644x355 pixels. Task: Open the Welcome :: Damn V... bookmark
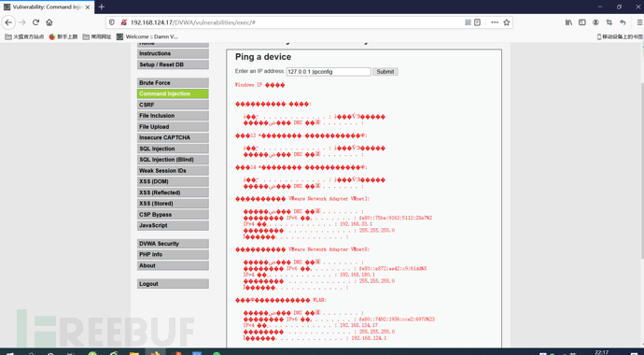[147, 36]
